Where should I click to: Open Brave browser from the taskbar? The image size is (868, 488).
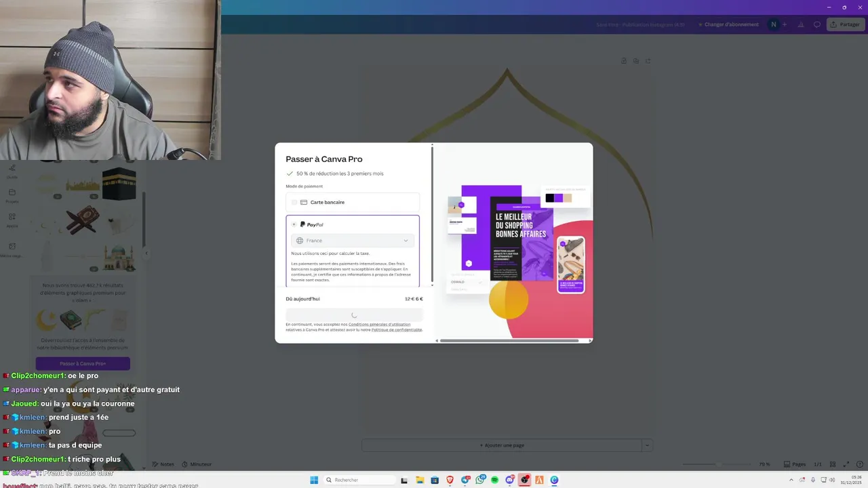pos(450,480)
